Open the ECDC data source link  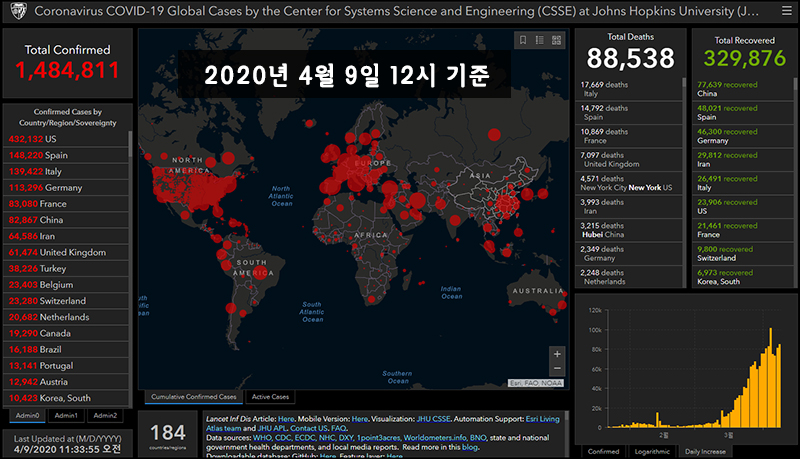(305, 438)
